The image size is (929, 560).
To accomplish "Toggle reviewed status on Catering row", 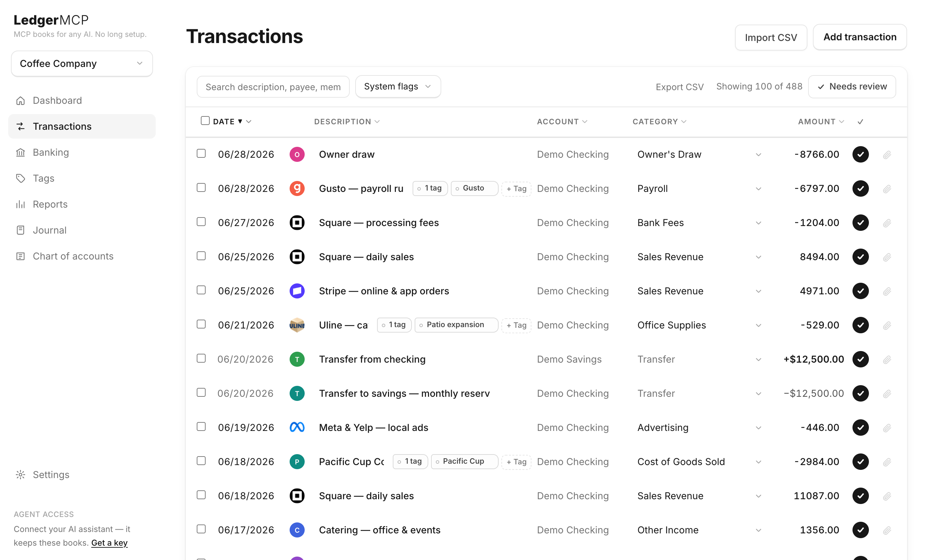I will click(x=860, y=530).
